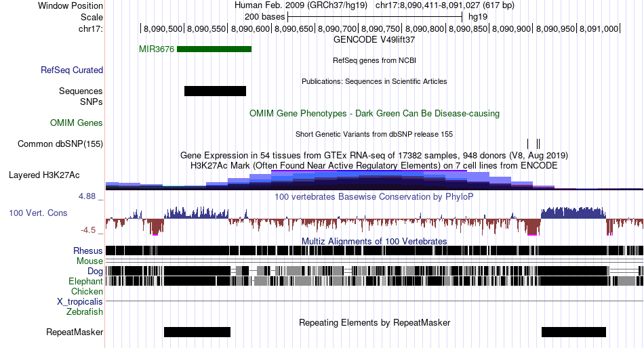Click the MIR3676 gene label
This screenshot has height=348, width=644.
(157, 49)
